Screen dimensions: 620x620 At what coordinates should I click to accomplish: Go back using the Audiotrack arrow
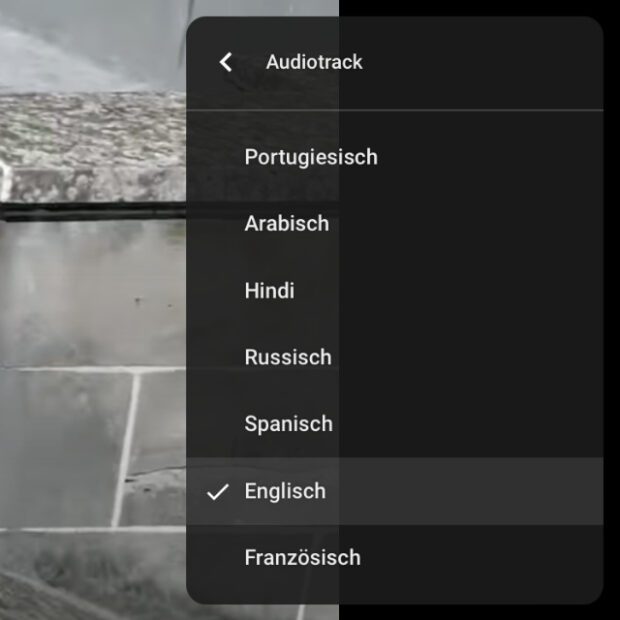226,62
